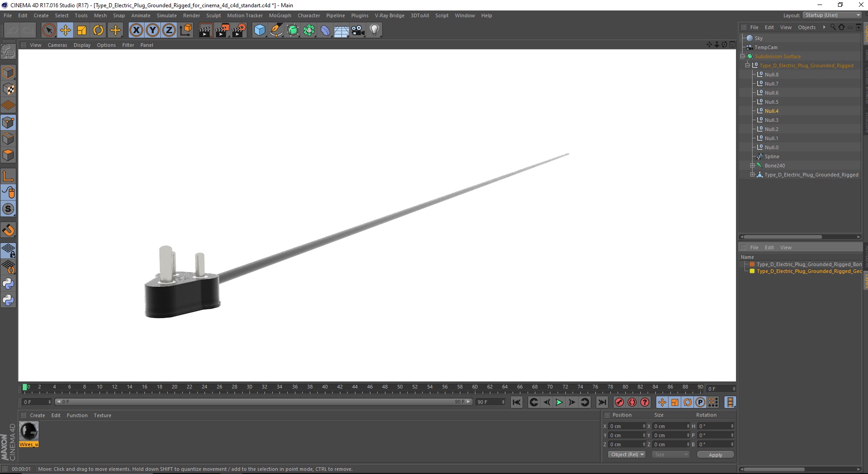Open the MoGraph array icon
This screenshot has width=868, height=474.
click(309, 30)
